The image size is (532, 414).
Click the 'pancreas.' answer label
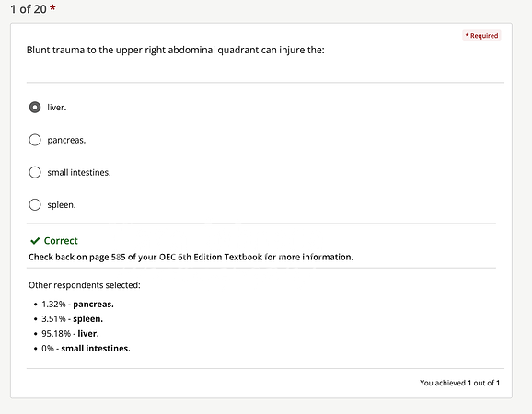pyautogui.click(x=66, y=140)
